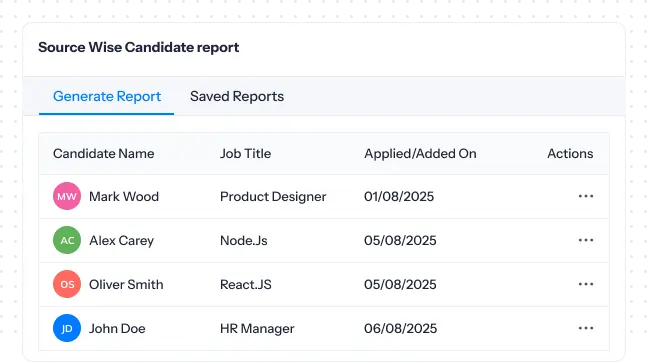Click the Actions column header

coord(570,154)
